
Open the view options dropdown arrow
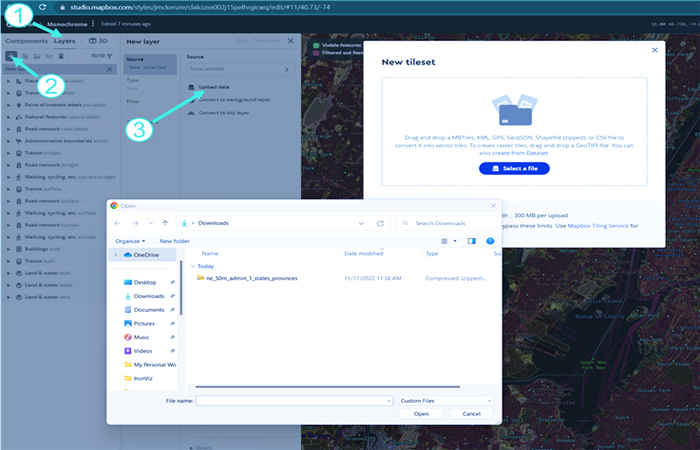pyautogui.click(x=455, y=241)
